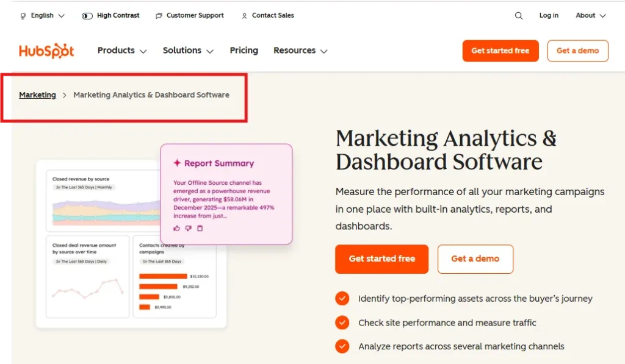Click thumbs up icon in Report Summary
This screenshot has width=625, height=364.
tap(176, 228)
